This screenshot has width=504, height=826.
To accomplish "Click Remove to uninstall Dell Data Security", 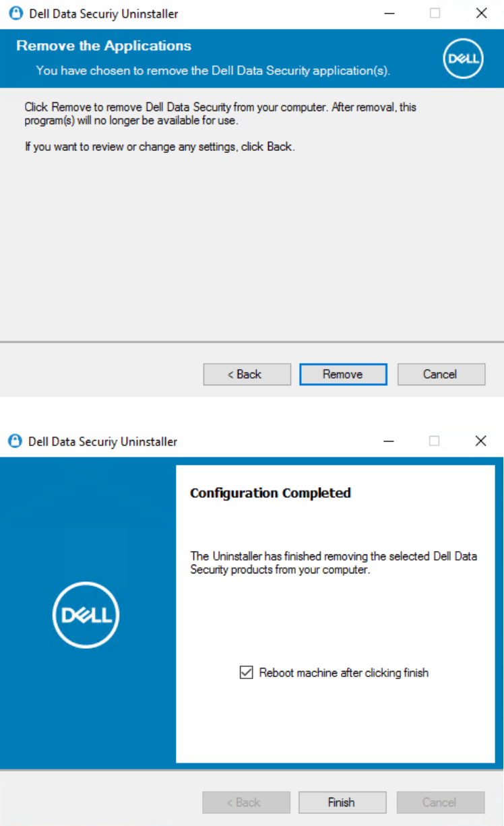I will tap(343, 375).
